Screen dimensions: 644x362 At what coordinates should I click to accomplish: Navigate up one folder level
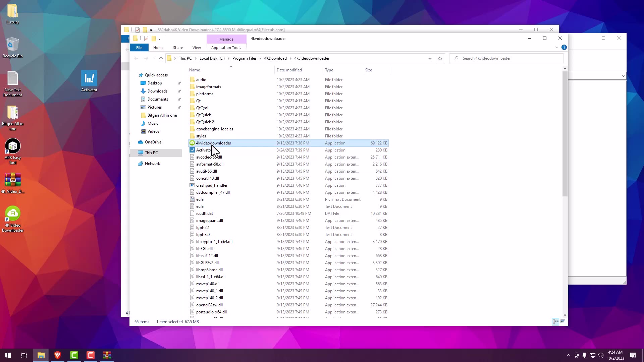[x=161, y=58]
